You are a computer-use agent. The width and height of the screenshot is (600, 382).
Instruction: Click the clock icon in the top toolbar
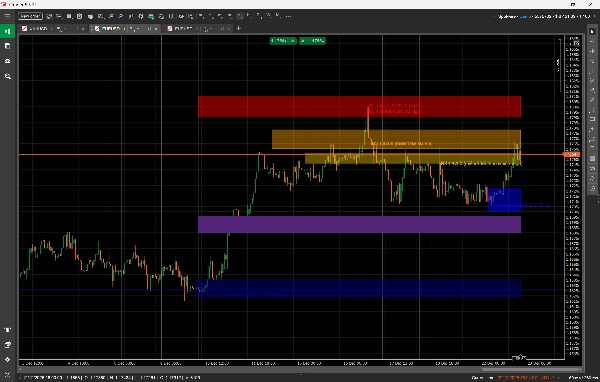point(80,16)
